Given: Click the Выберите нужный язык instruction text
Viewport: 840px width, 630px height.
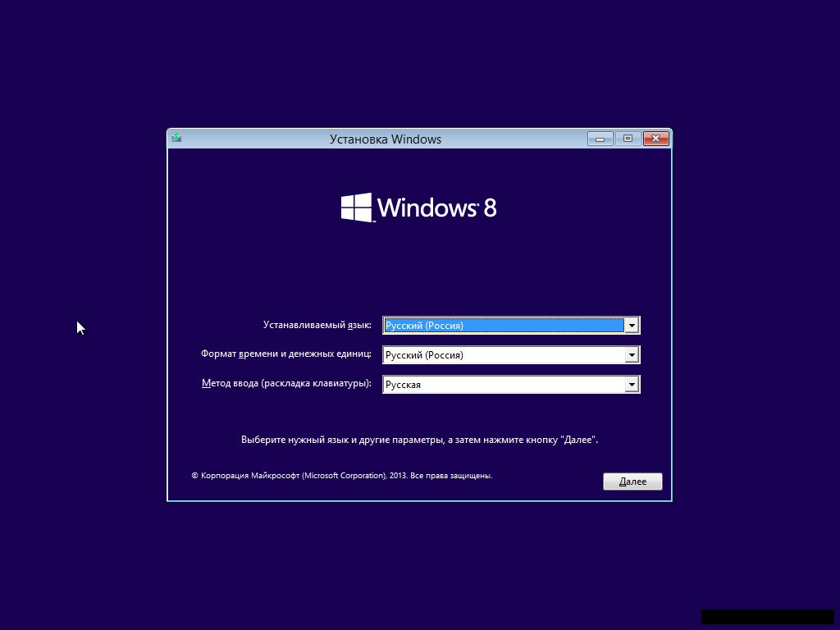Looking at the screenshot, I should pyautogui.click(x=419, y=440).
